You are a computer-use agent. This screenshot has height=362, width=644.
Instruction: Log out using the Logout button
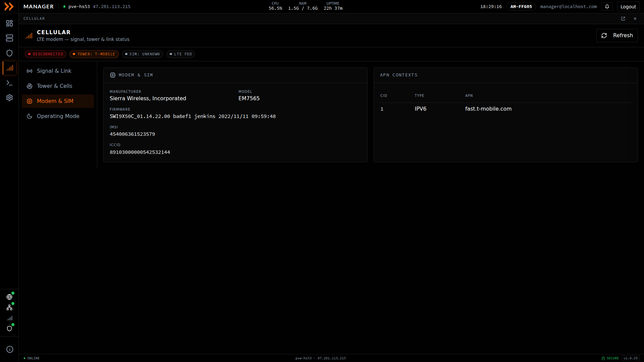(x=628, y=7)
